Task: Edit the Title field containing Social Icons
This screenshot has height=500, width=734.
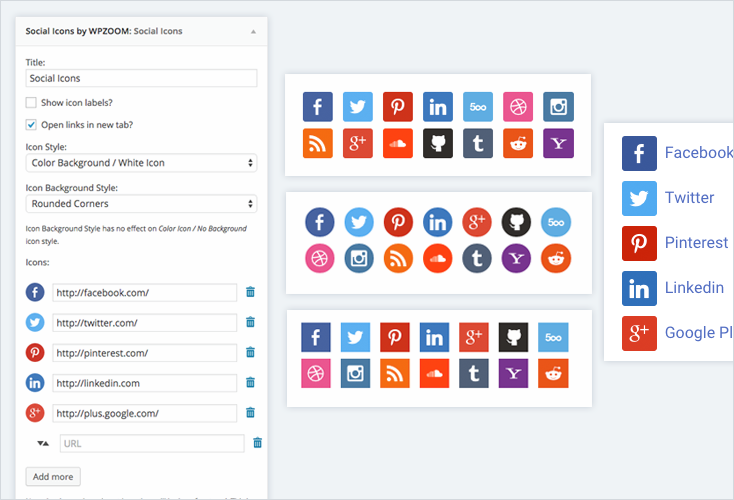Action: pyautogui.click(x=141, y=78)
